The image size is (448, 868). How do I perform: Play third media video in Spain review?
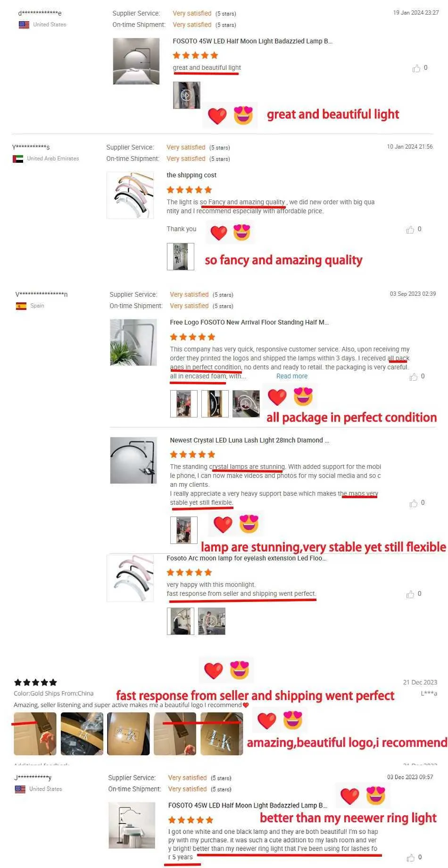(x=246, y=404)
